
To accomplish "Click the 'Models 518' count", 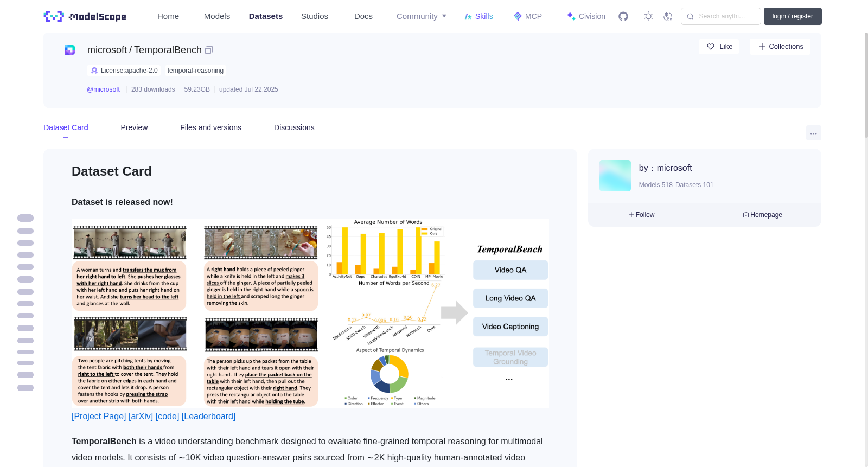I will pos(655,185).
